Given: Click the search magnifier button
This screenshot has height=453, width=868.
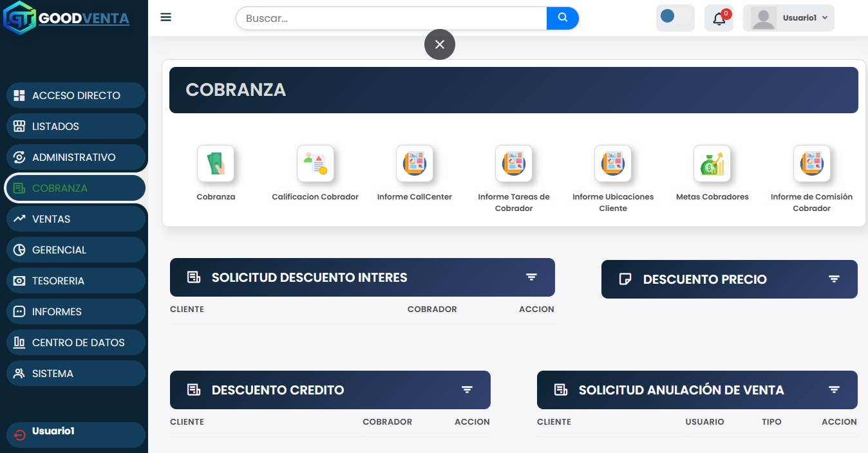Looking at the screenshot, I should tap(563, 18).
